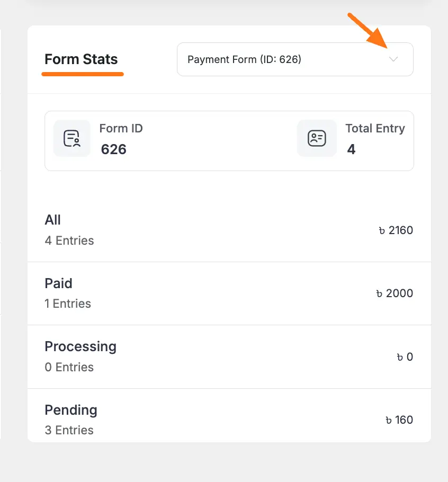
Task: Click the ৳ 2000 paid amount
Action: pos(395,293)
